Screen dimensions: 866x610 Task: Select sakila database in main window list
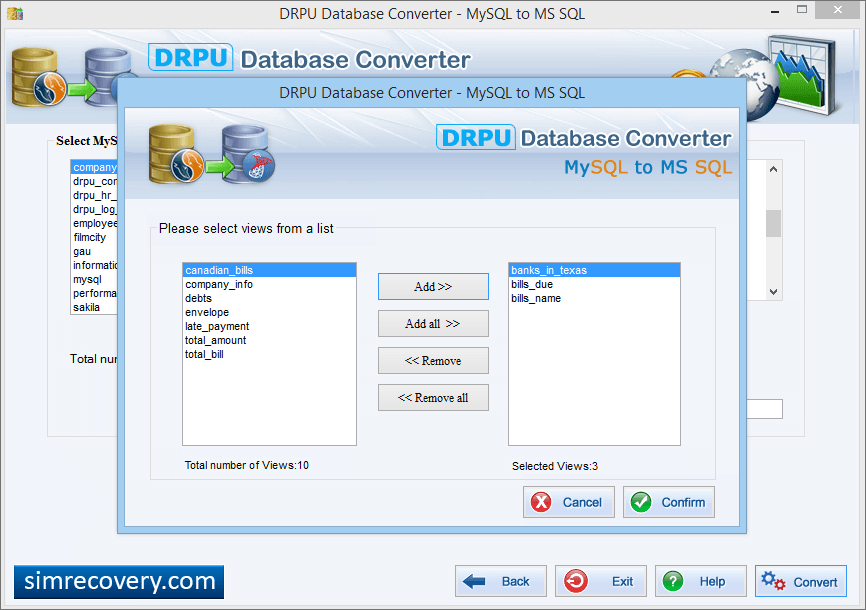pos(94,307)
